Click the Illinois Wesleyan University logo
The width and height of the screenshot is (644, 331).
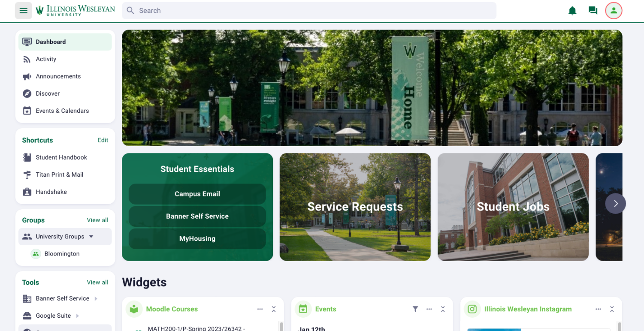click(76, 11)
